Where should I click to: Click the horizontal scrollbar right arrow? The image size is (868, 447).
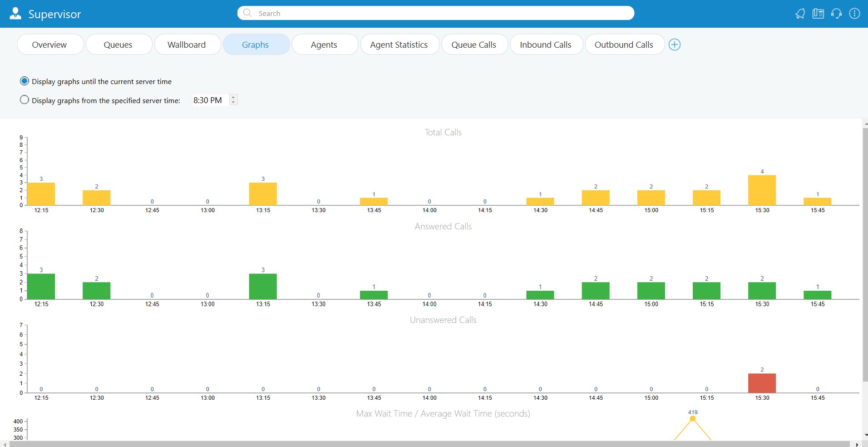tap(857, 444)
